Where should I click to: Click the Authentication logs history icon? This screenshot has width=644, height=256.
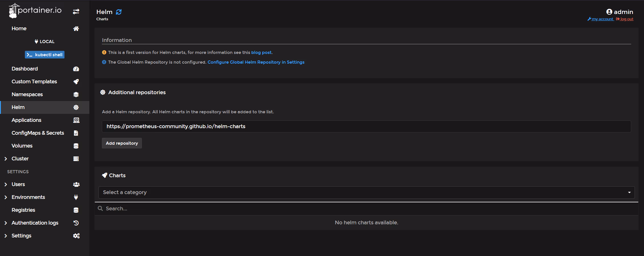(76, 223)
